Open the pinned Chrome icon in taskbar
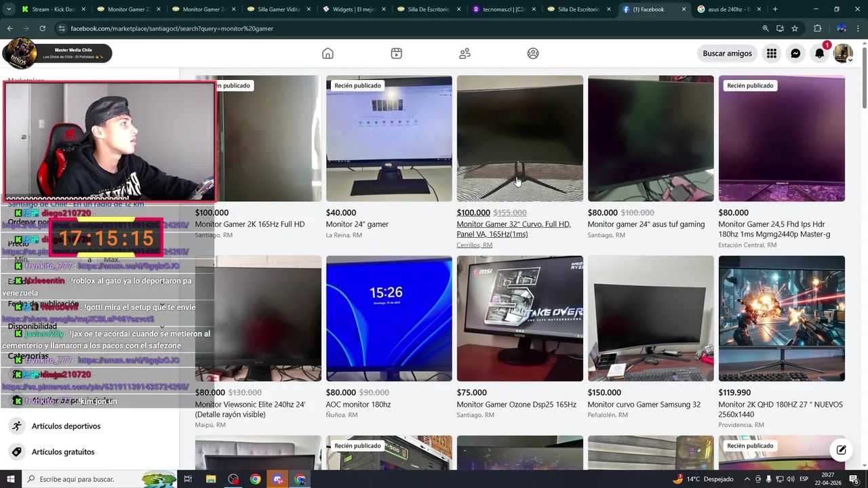868x488 pixels. click(255, 479)
